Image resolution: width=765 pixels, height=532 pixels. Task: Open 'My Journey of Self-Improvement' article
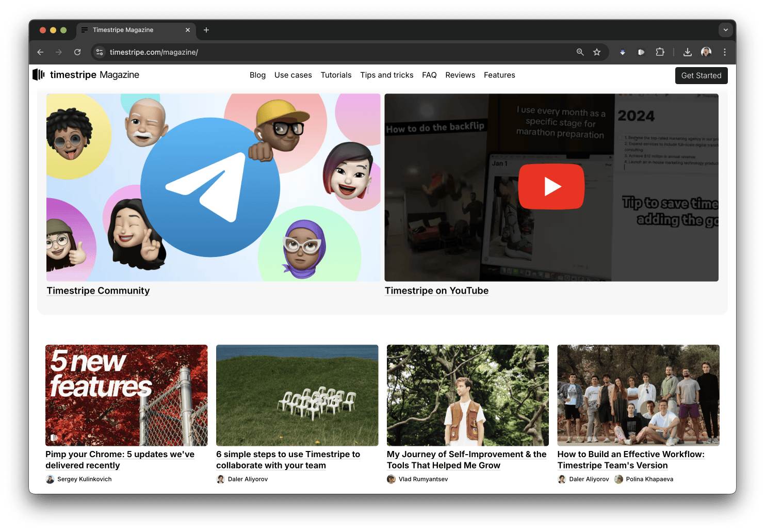coord(467,460)
